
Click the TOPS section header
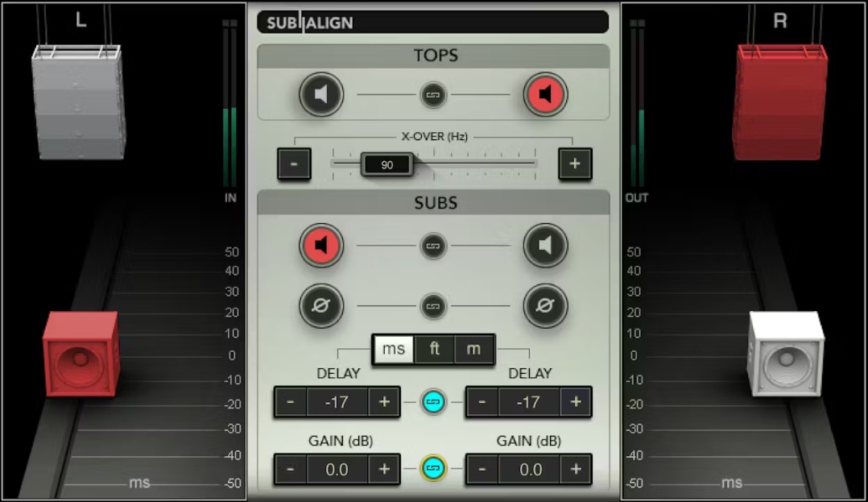433,56
